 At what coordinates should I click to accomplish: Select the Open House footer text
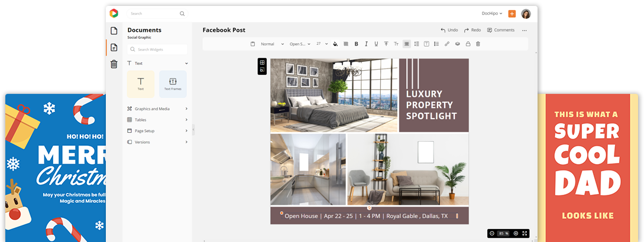point(366,216)
